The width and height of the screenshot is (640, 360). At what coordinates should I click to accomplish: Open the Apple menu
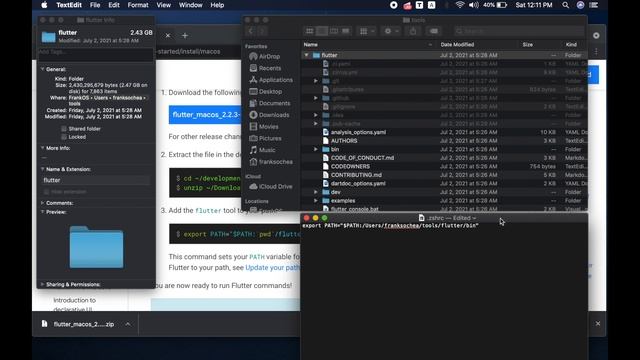point(44,5)
